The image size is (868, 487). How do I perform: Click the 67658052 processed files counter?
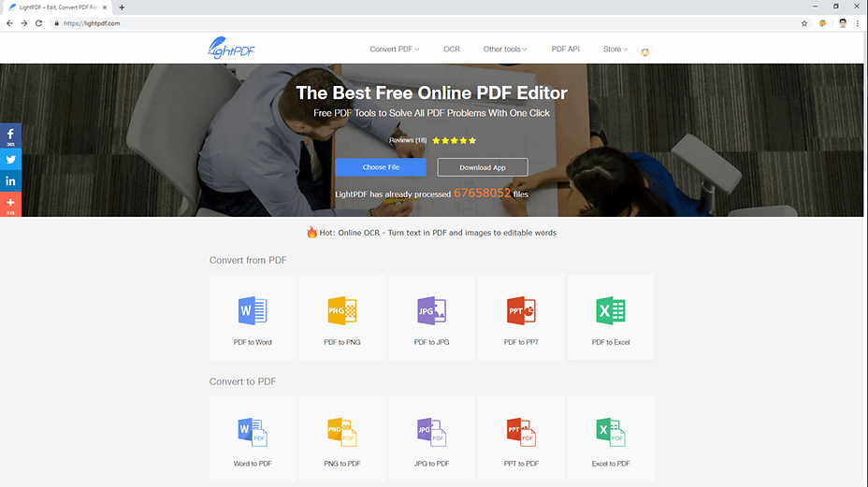tap(482, 193)
